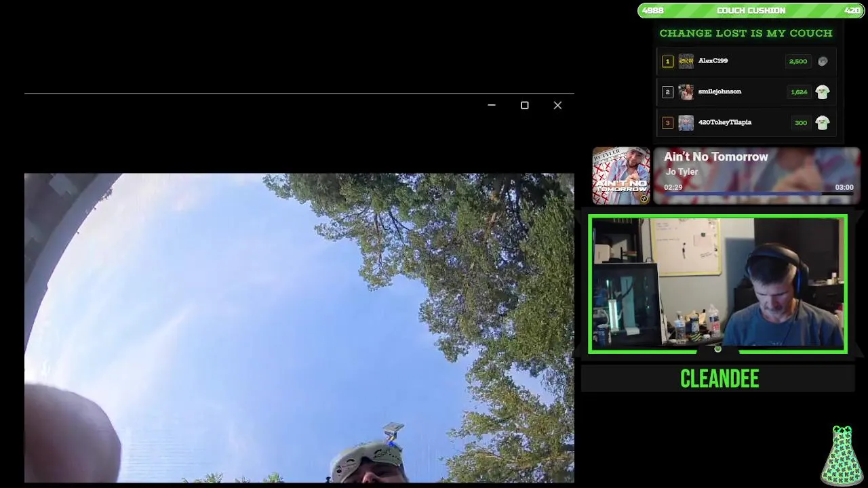Click rank 2 badge beside smilejohnson
The image size is (868, 488).
point(667,91)
